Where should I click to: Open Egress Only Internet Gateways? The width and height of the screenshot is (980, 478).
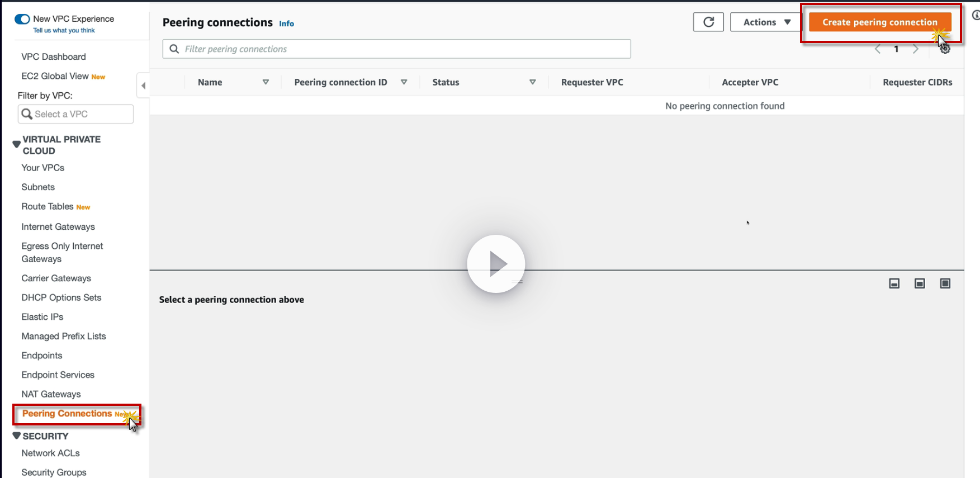62,252
